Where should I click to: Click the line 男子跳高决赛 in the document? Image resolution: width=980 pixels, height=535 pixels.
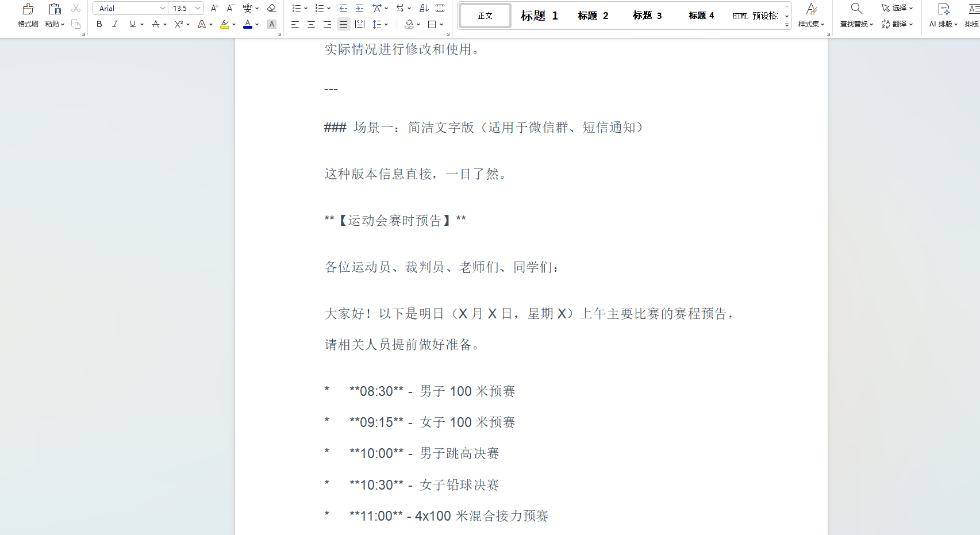pyautogui.click(x=459, y=453)
